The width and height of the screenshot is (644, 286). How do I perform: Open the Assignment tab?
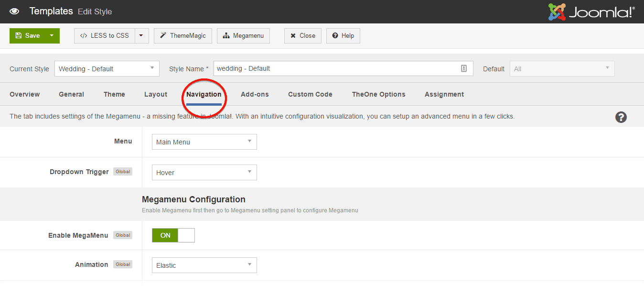pos(444,94)
